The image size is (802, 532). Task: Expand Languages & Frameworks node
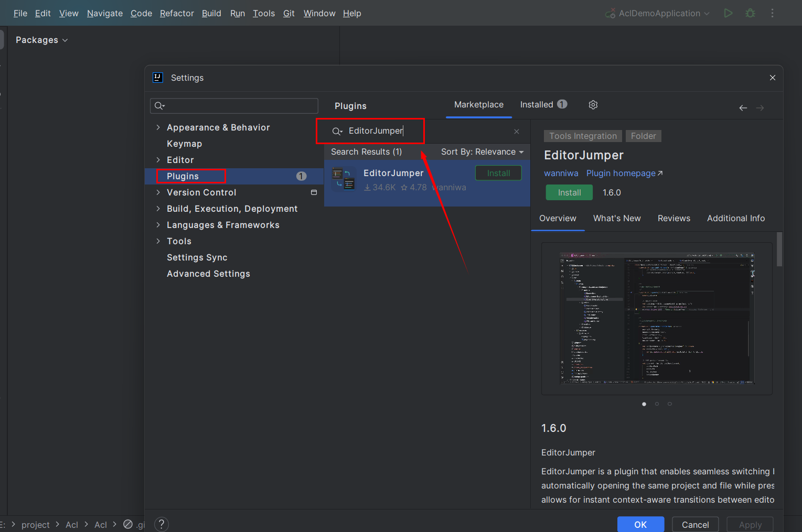click(x=158, y=225)
